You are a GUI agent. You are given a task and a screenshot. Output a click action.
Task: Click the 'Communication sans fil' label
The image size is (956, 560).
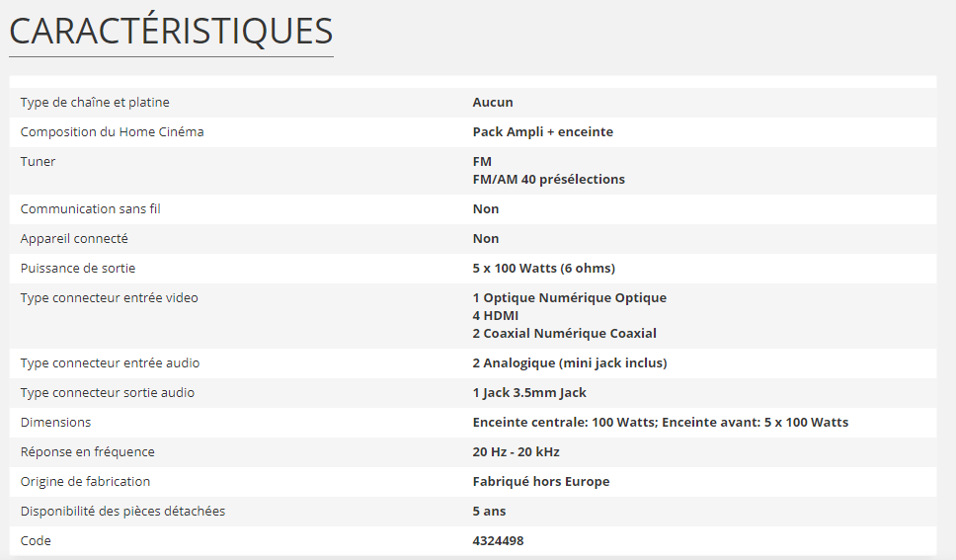90,209
